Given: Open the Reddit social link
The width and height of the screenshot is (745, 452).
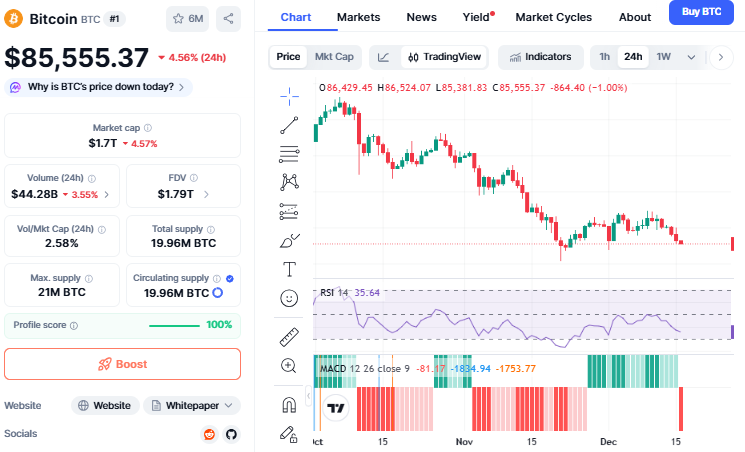Looking at the screenshot, I should pos(209,434).
